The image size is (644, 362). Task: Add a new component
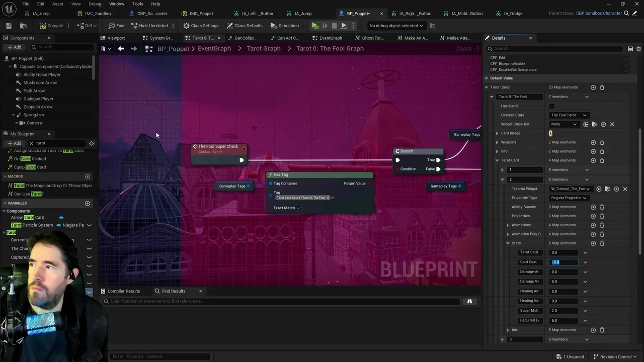15,47
